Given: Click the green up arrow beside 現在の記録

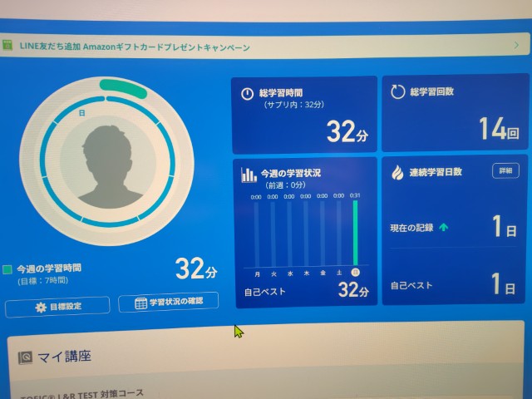Looking at the screenshot, I should [x=443, y=227].
